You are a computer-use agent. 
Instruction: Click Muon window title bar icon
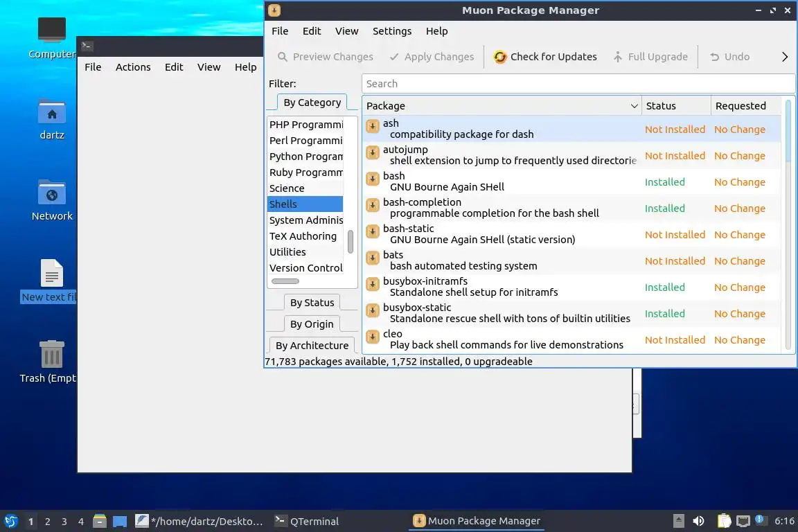[274, 10]
